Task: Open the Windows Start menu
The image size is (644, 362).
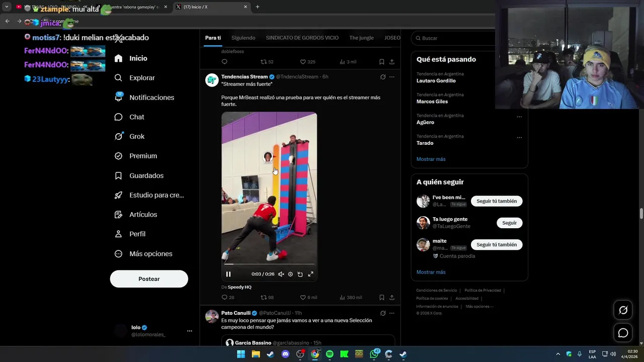Action: 241,354
